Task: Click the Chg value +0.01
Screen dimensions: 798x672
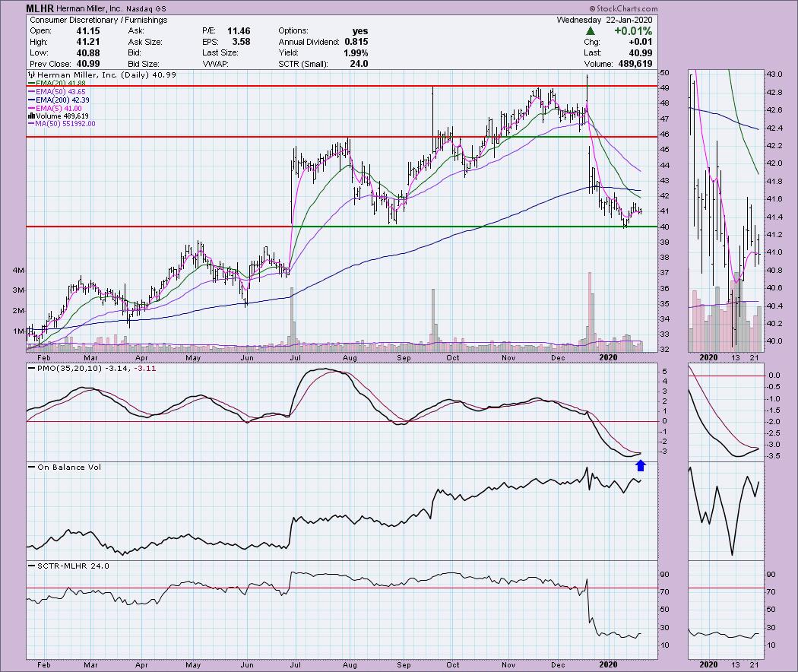Action: [640, 42]
